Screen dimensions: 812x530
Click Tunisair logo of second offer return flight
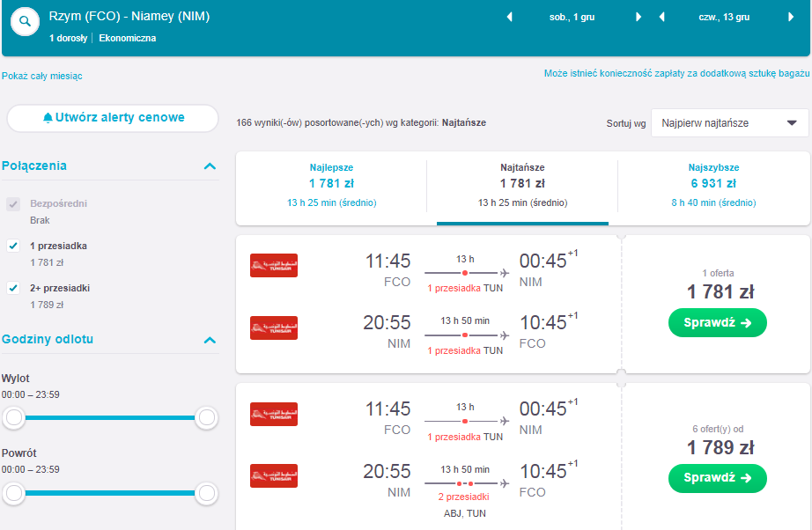pyautogui.click(x=273, y=475)
